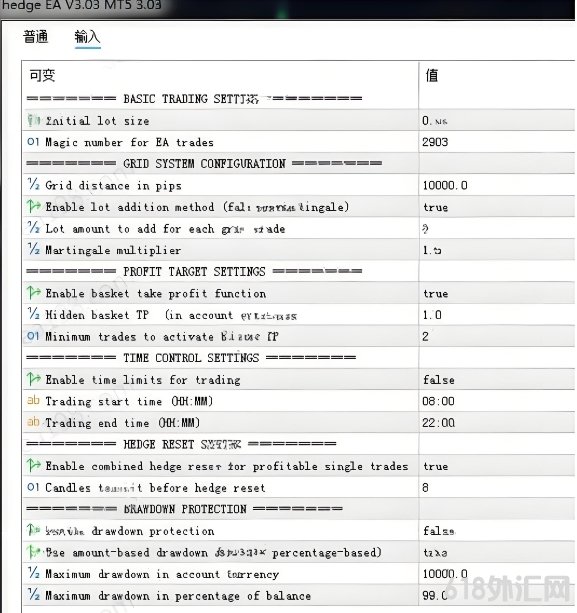The image size is (577, 613).
Task: Select the 输入 tab
Action: click(88, 37)
